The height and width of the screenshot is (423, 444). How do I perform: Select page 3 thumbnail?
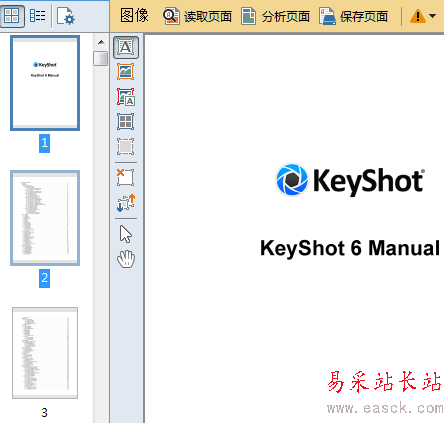[x=45, y=353]
